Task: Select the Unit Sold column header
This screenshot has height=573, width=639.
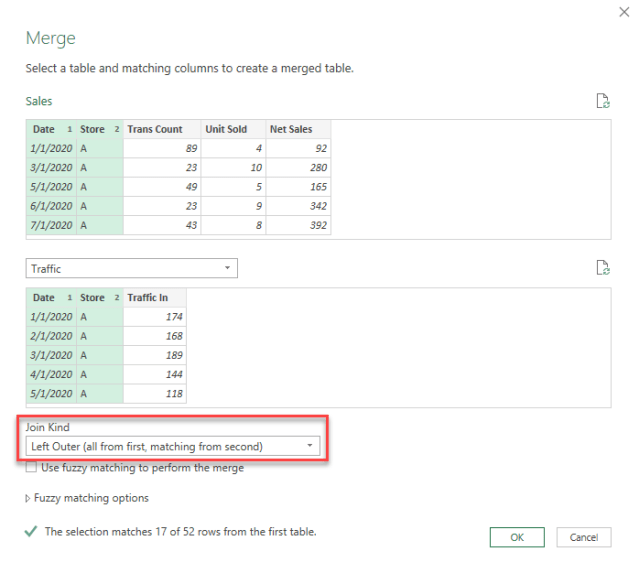Action: (x=233, y=129)
